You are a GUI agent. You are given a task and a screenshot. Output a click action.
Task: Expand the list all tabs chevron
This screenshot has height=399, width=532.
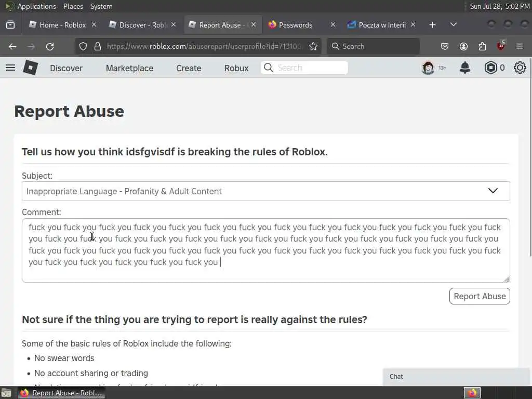point(453,25)
